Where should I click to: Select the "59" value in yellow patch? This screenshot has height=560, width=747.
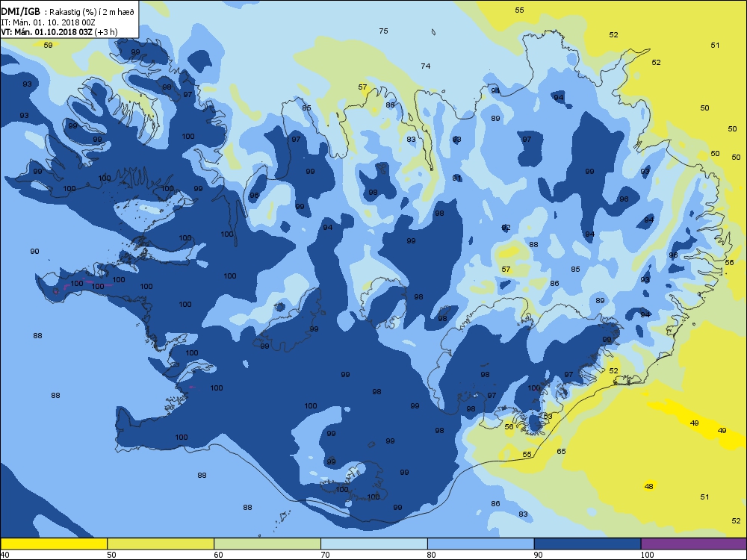(x=48, y=46)
